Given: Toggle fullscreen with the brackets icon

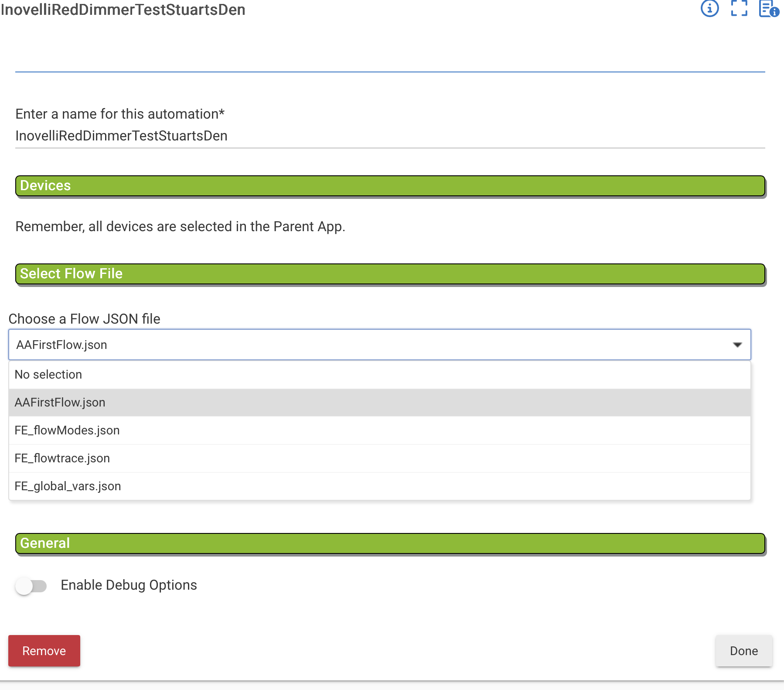Looking at the screenshot, I should pyautogui.click(x=739, y=8).
